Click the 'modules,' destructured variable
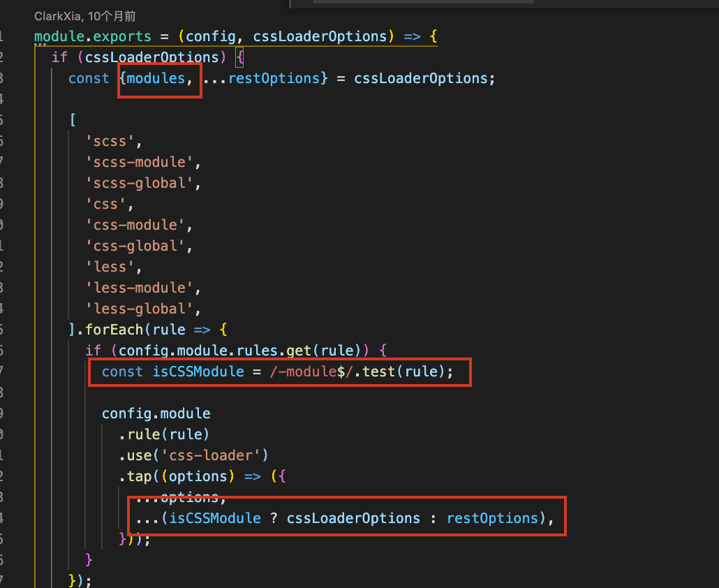The width and height of the screenshot is (719, 588). pos(159,78)
